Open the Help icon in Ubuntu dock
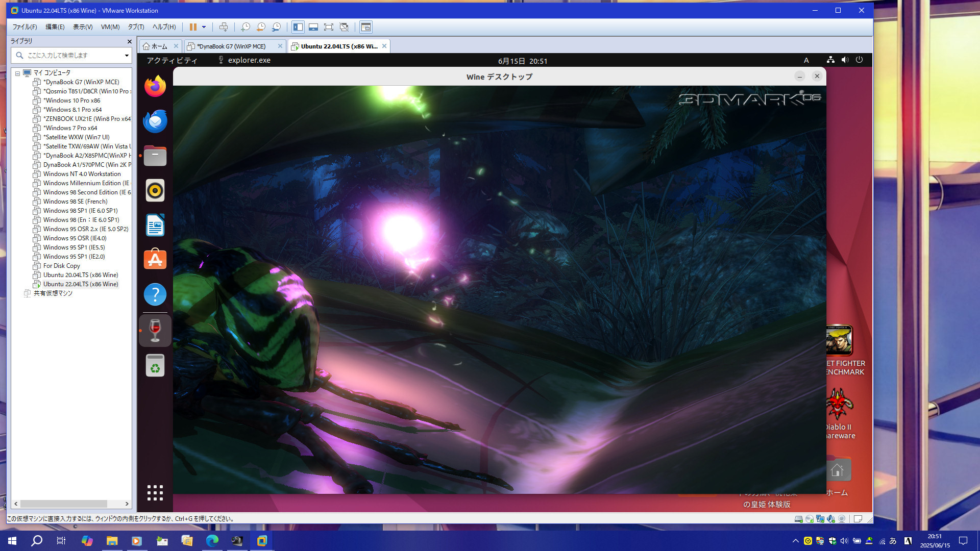Screen dimensions: 980x551 coord(155,294)
